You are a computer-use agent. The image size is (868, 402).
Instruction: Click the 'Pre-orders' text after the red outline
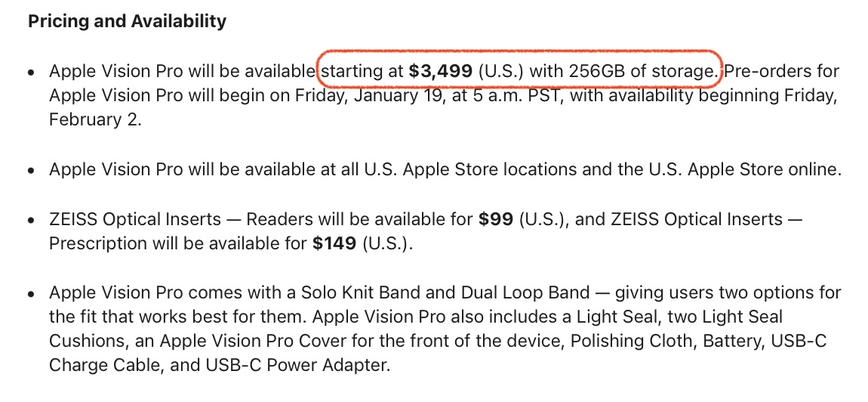pos(764,72)
